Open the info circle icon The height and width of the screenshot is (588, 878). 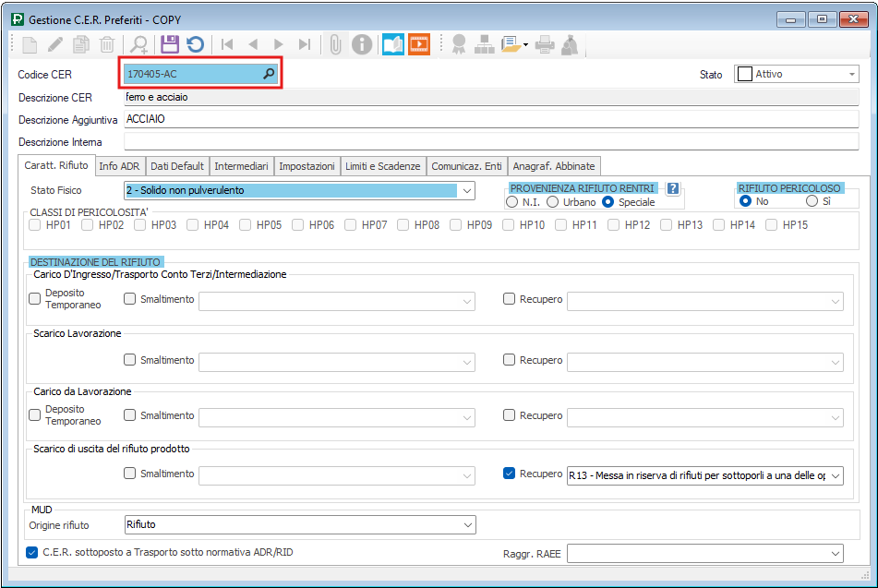click(363, 43)
